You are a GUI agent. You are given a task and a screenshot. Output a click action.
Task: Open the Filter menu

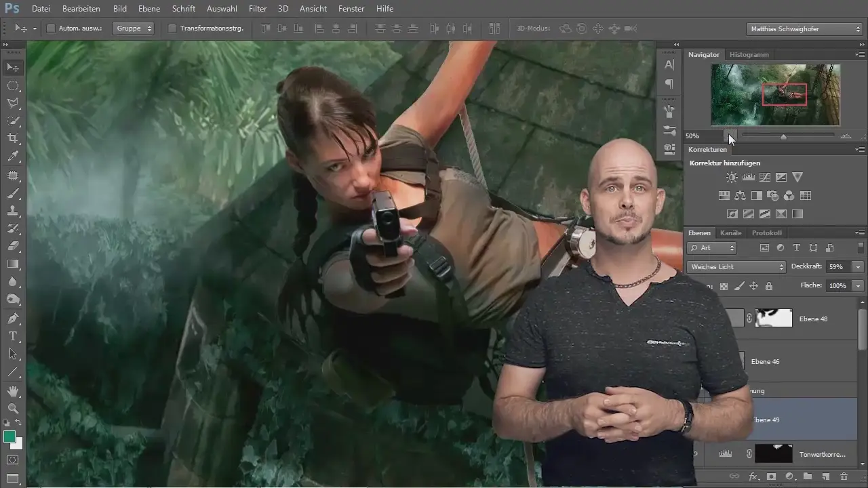point(257,9)
